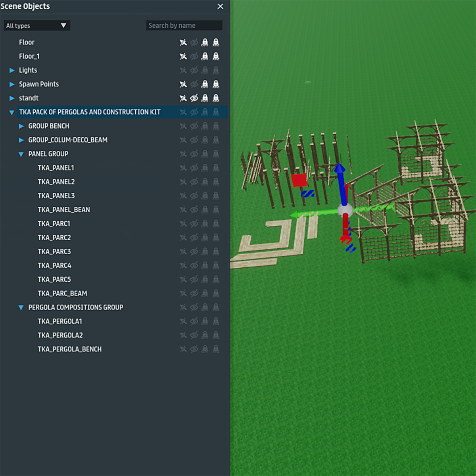Viewport: 476px width, 476px height.
Task: Collapse the PANEL GROUP tree node
Action: click(21, 154)
